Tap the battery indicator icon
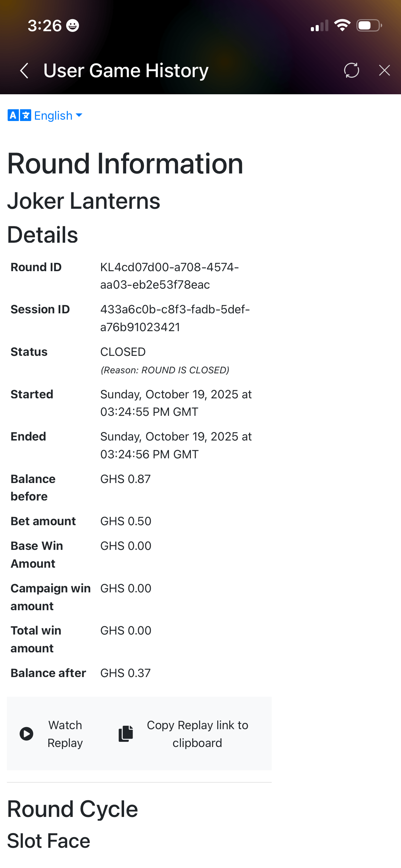 369,25
